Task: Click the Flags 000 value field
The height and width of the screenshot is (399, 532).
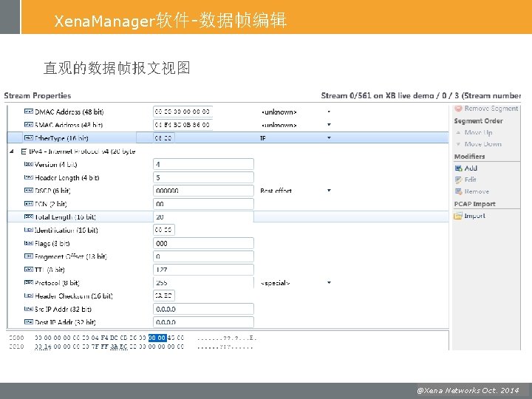Action: pyautogui.click(x=203, y=243)
